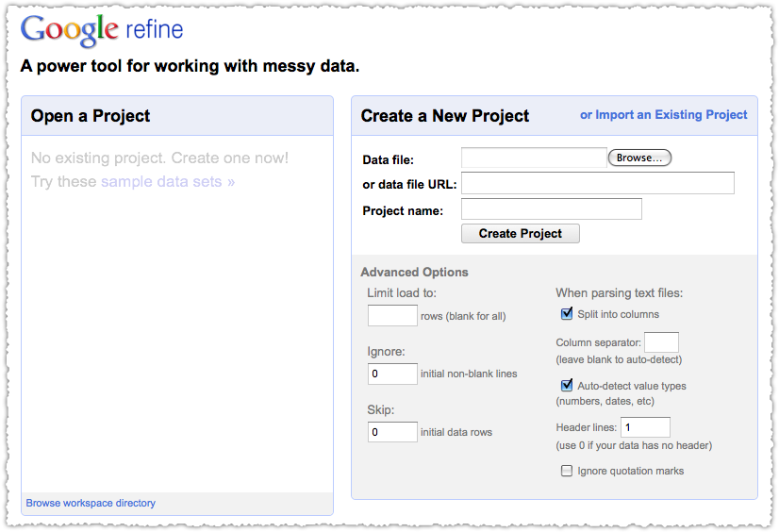Select the Project name input field
Viewport: 779px width, 532px height.
tap(552, 208)
